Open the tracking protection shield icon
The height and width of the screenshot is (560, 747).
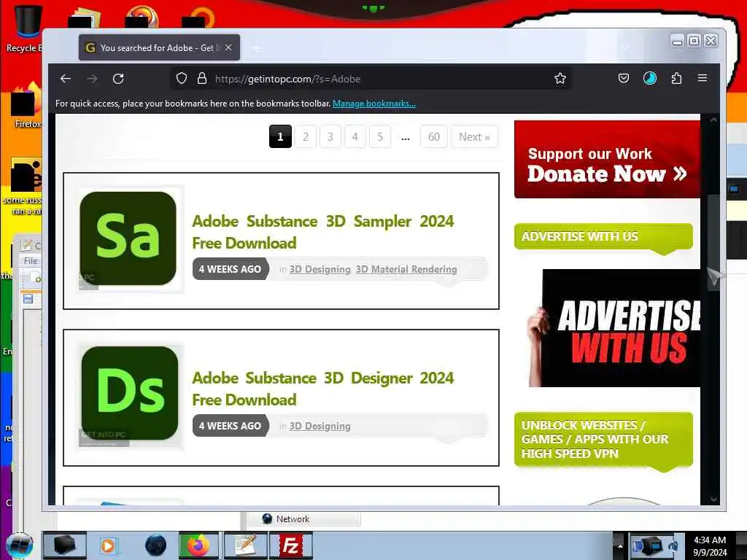pos(181,79)
